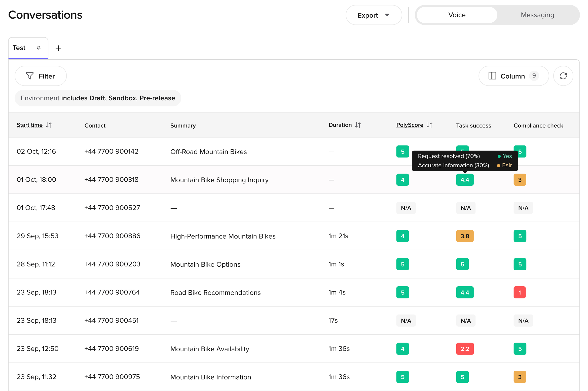The image size is (588, 391).
Task: Click Task success score 4.4 for Shopping Inquiry
Action: (x=465, y=180)
